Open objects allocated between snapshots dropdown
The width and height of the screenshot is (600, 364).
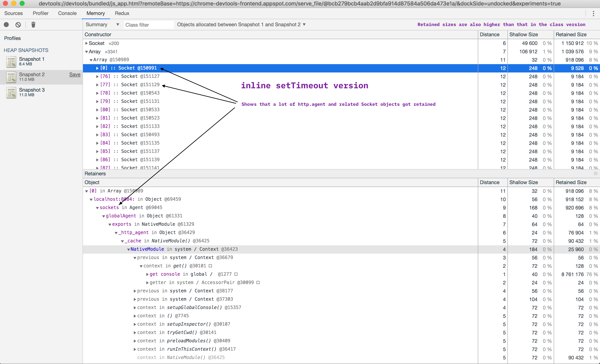[241, 25]
